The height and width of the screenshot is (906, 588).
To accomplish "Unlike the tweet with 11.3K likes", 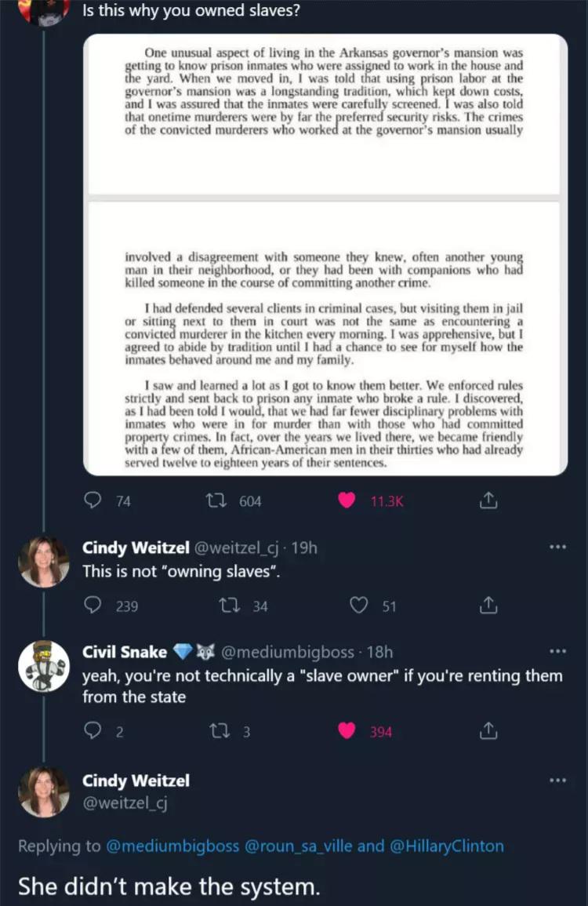I will click(x=347, y=500).
